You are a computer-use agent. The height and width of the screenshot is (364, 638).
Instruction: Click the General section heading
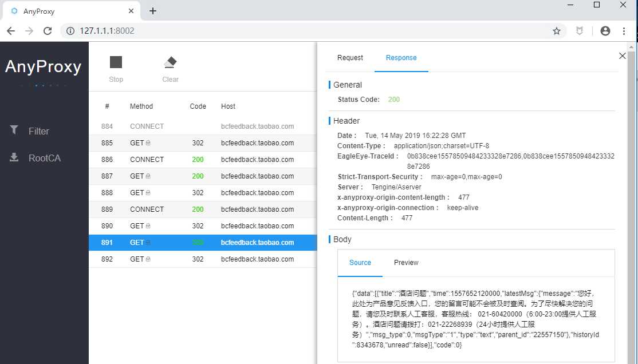coord(348,85)
